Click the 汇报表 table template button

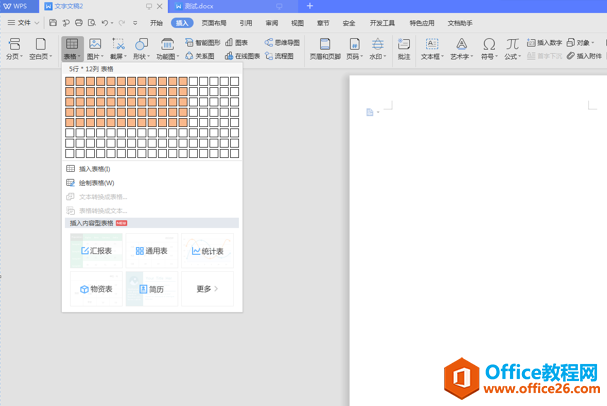[96, 251]
